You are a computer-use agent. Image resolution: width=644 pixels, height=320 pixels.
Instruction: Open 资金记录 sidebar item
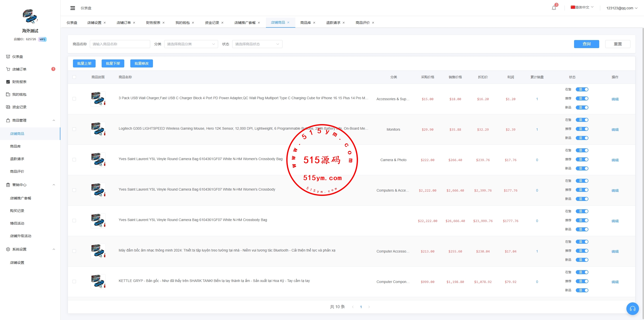click(19, 107)
